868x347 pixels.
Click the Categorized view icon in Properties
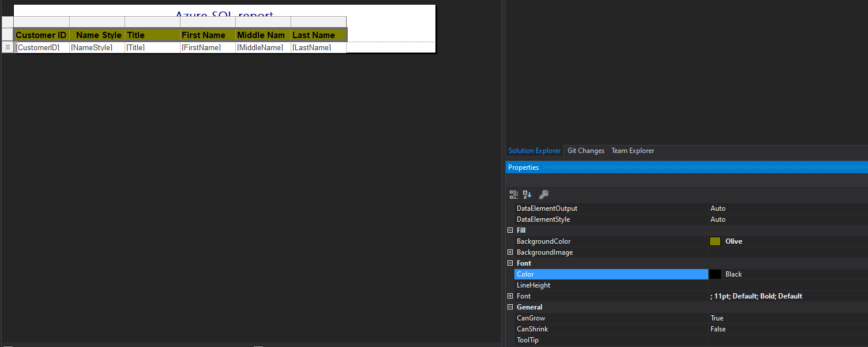514,195
